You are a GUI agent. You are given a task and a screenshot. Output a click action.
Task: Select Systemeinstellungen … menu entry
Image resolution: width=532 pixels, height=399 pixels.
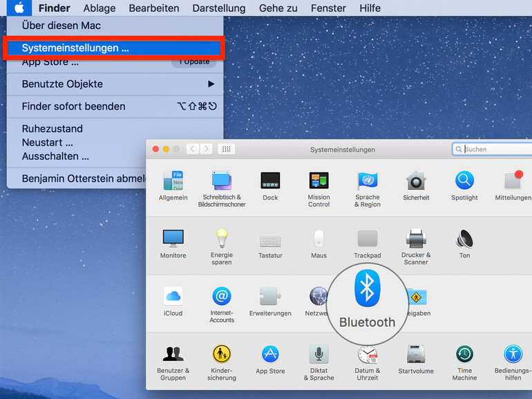(x=114, y=48)
